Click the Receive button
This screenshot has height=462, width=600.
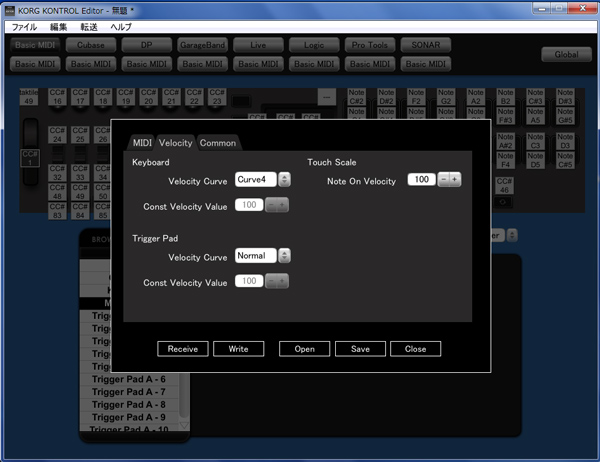pos(183,349)
